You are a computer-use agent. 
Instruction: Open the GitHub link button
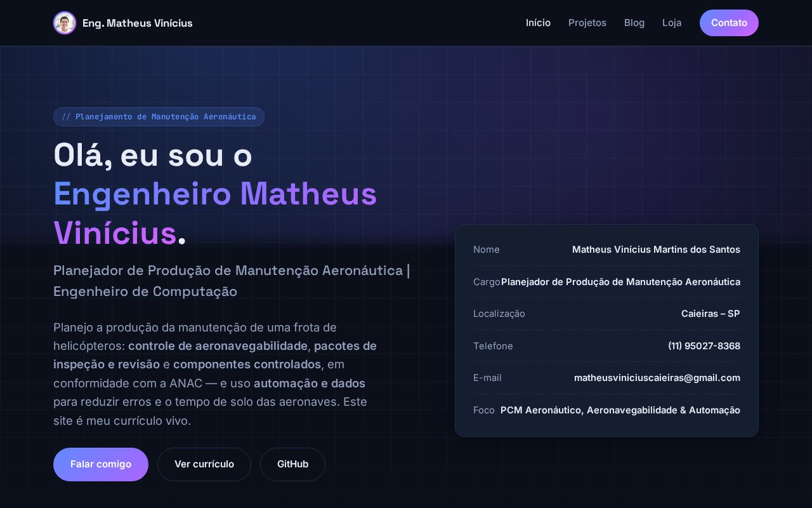coord(292,464)
